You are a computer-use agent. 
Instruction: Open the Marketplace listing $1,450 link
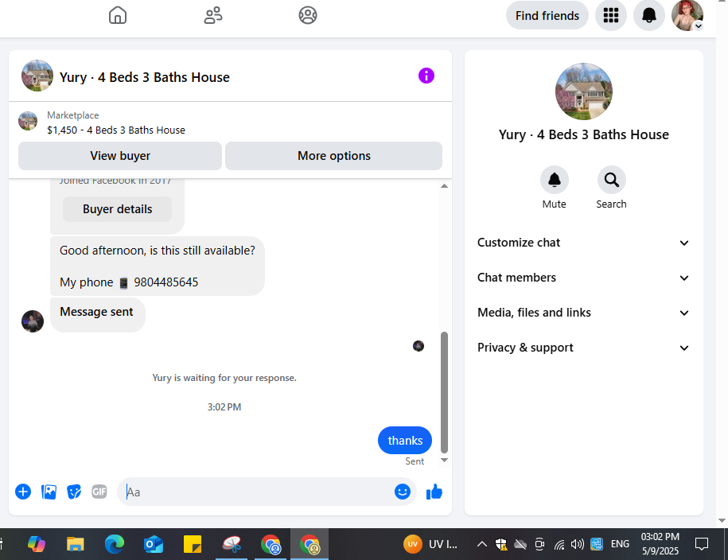tap(116, 130)
